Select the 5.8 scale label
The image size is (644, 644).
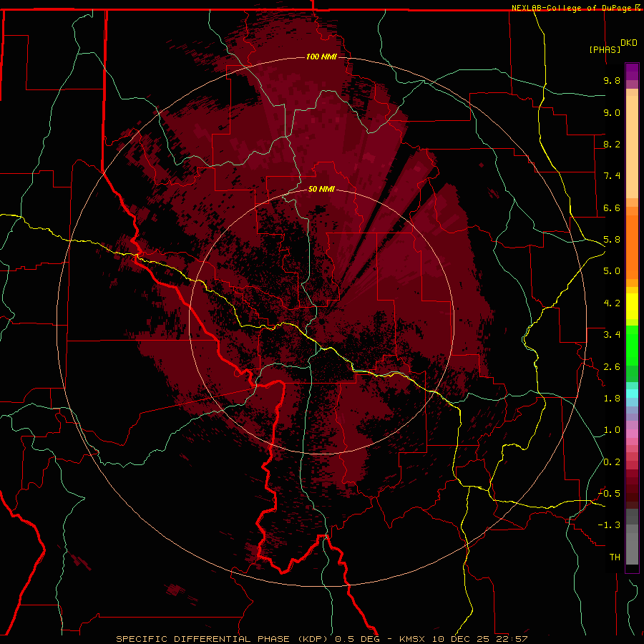(x=612, y=240)
